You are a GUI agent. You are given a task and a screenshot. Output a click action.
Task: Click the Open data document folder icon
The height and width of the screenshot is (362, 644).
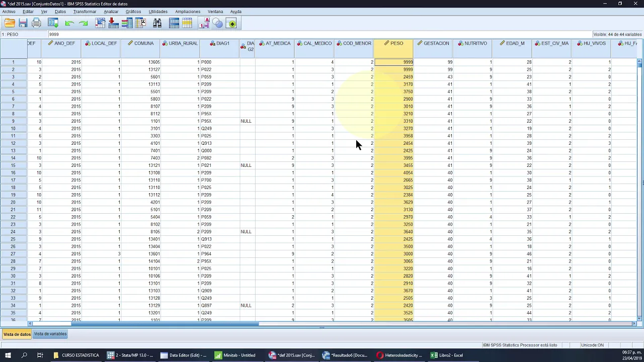pos(10,23)
